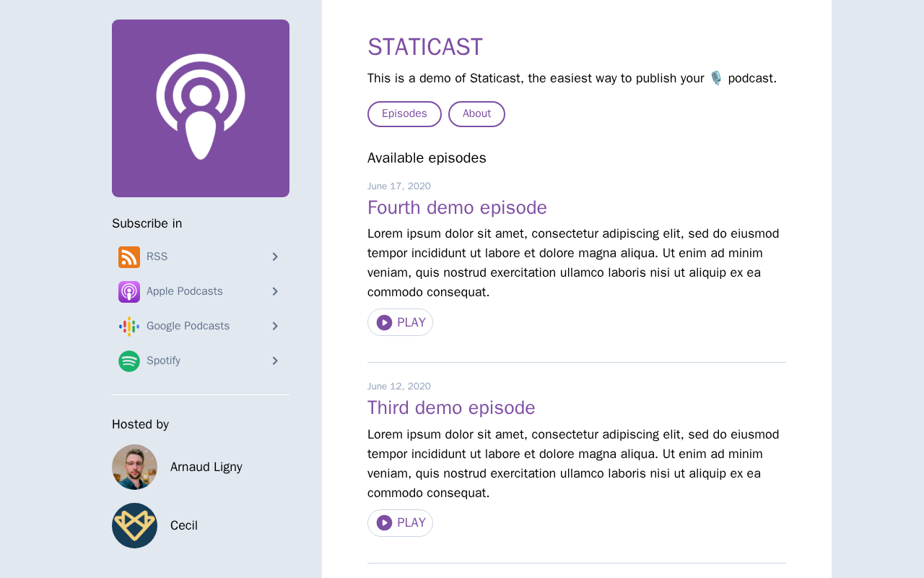The width and height of the screenshot is (924, 578).
Task: Open the Third demo episode title link
Action: pos(451,407)
